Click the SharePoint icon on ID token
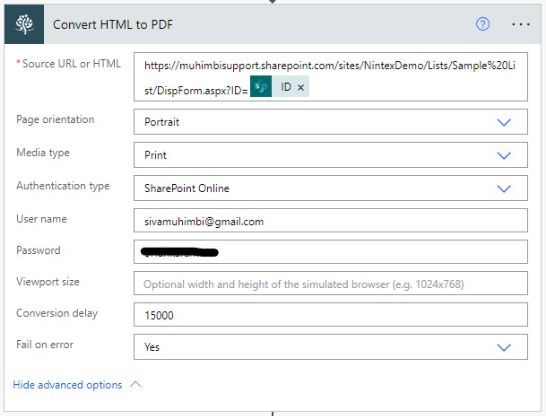The width and height of the screenshot is (546, 416). click(261, 86)
